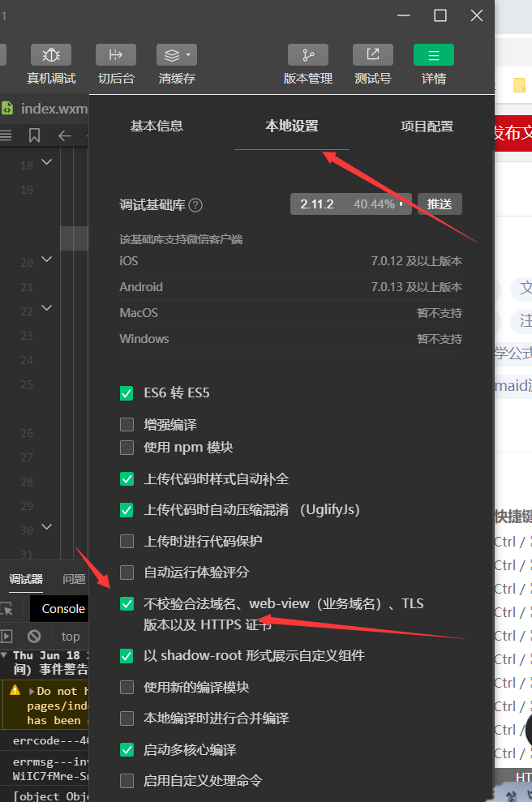Click the index.wxml file icon
The width and height of the screenshot is (532, 802).
coord(7,108)
